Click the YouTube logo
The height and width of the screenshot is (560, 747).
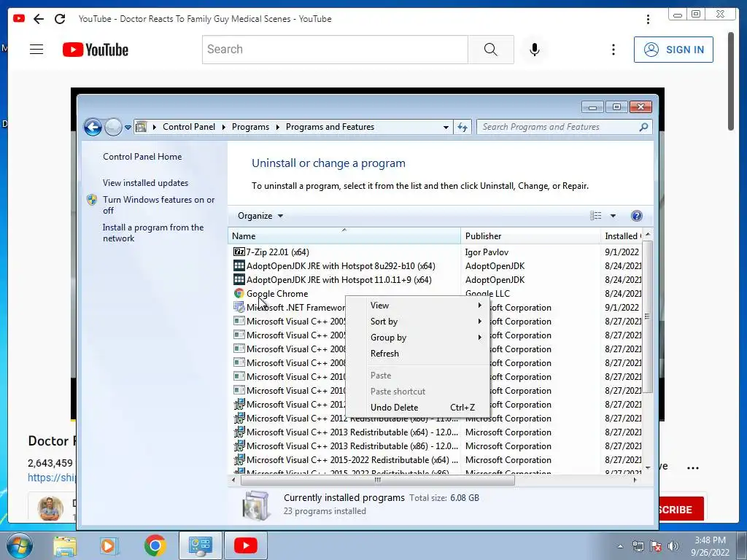(96, 50)
